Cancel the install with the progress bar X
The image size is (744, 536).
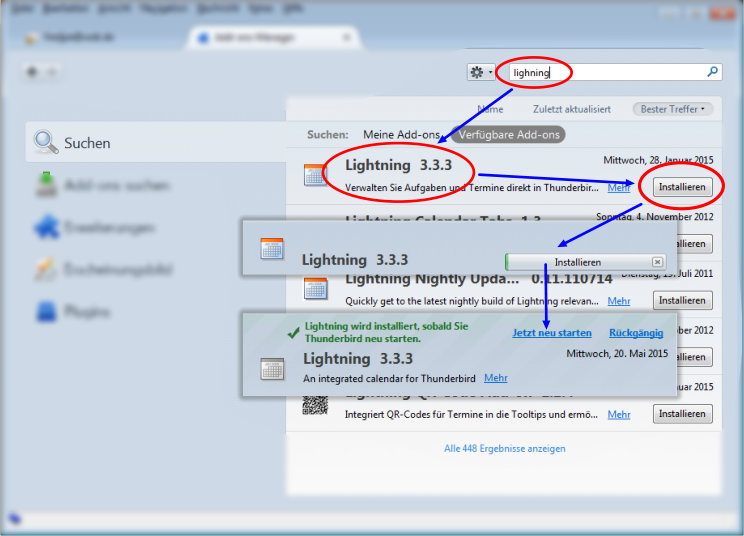pos(657,262)
